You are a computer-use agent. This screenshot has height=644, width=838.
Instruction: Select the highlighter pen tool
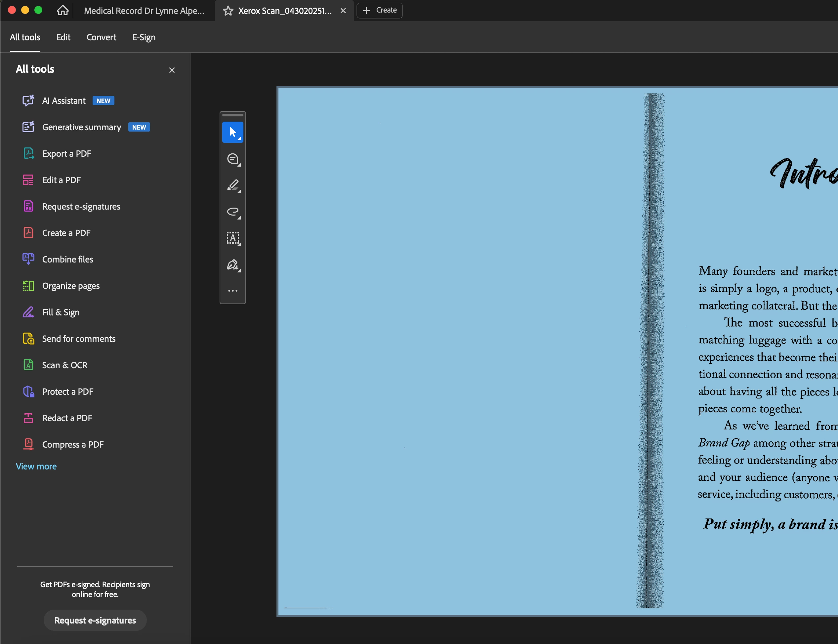(x=232, y=185)
